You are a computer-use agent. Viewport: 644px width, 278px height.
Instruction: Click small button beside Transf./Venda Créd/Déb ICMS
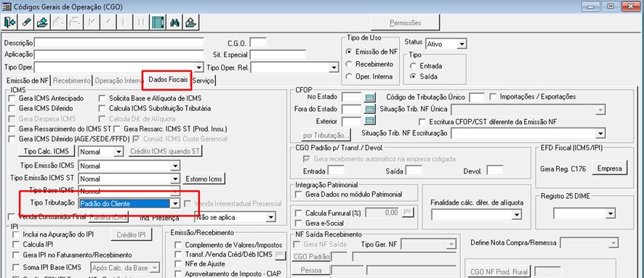pos(281,255)
